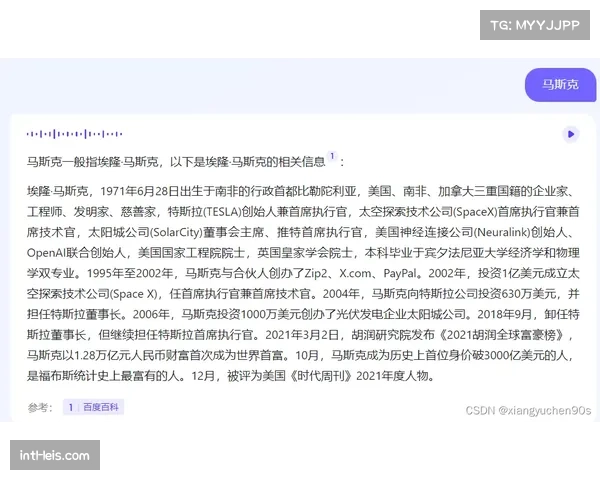Click the text 1971年6月28日出生于南非

169,191
